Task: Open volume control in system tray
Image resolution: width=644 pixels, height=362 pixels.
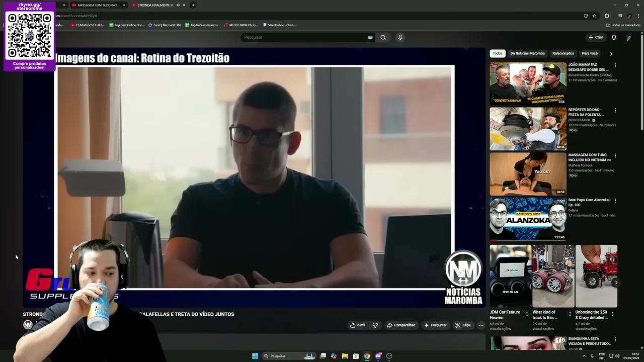Action: (618, 356)
